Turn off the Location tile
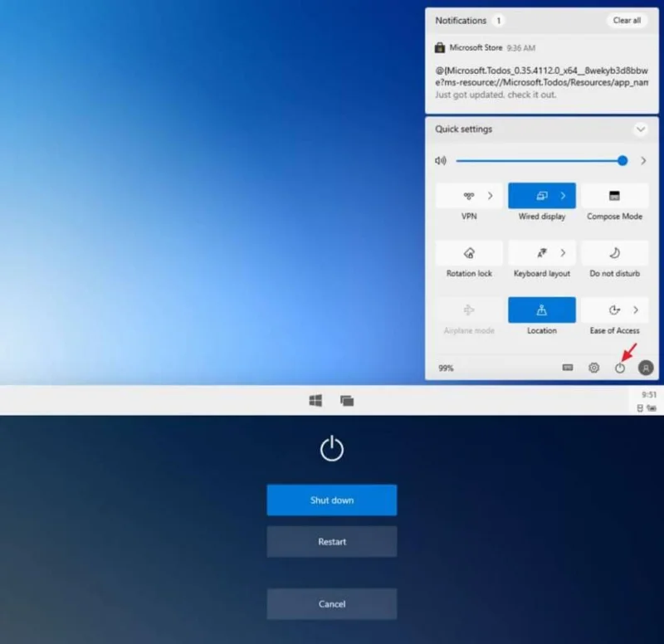The width and height of the screenshot is (664, 644). 542,310
